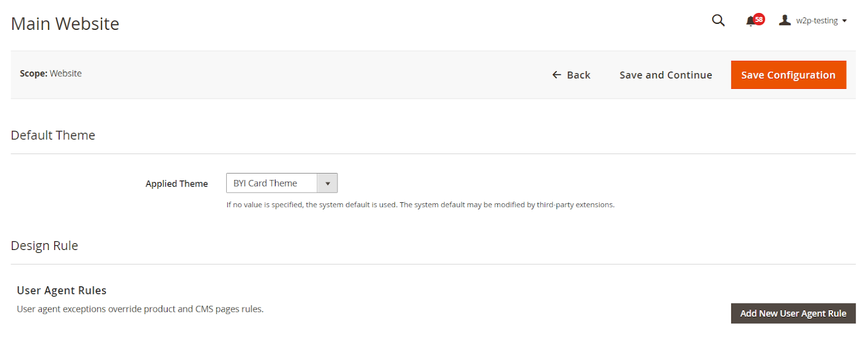Viewport: 868px width, 340px height.
Task: Click the Applied Theme dropdown arrow
Action: [x=327, y=183]
